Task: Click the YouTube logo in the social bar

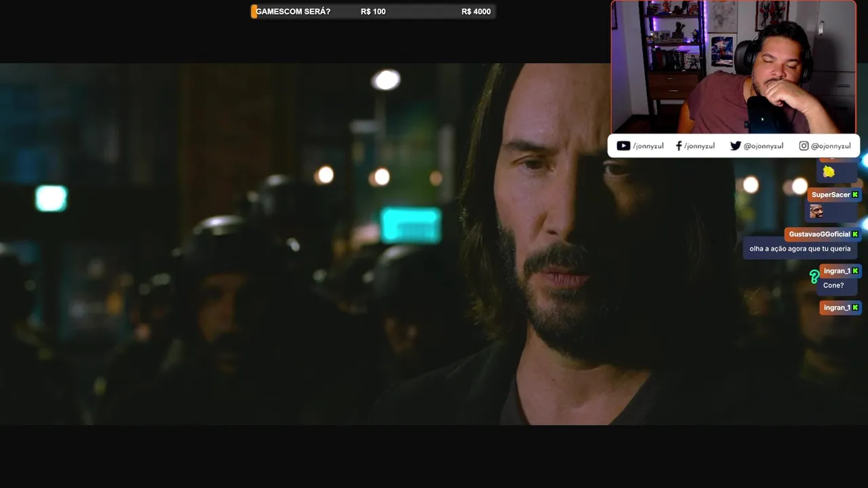Action: click(623, 146)
